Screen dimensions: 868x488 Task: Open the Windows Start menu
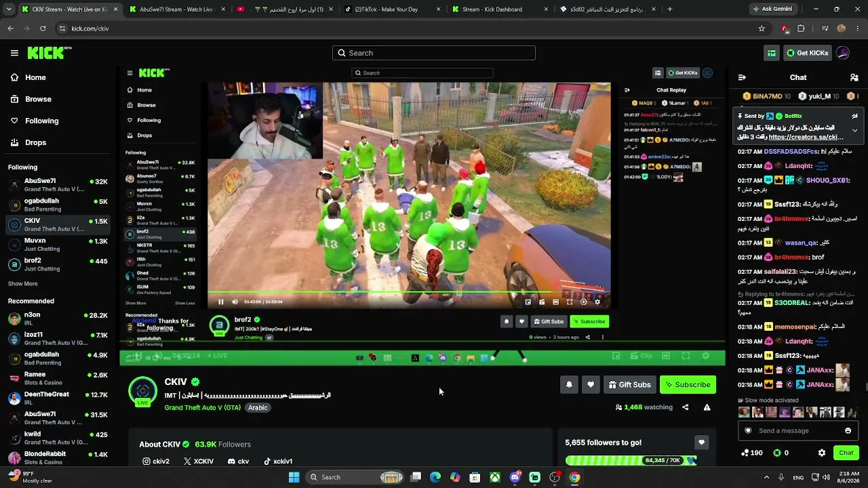click(294, 477)
